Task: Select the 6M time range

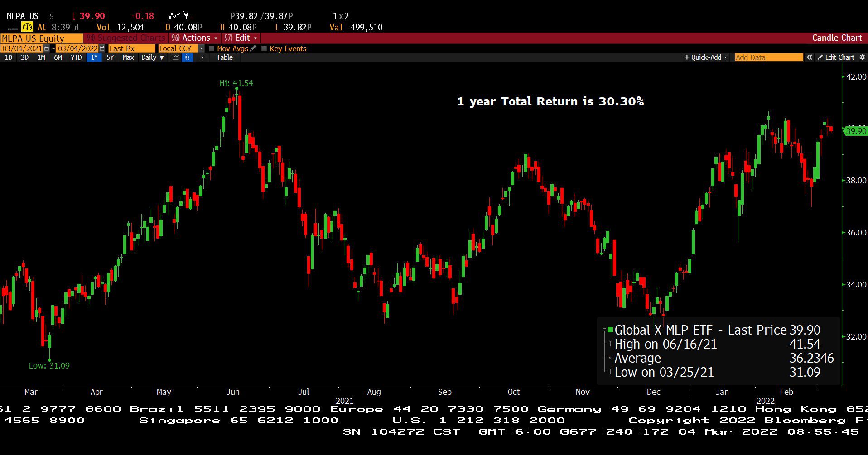Action: pos(58,57)
